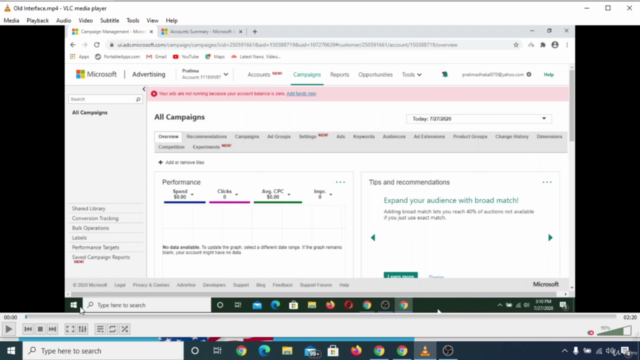This screenshot has width=640, height=360.
Task: Click Add or remove tiles
Action: 181,162
